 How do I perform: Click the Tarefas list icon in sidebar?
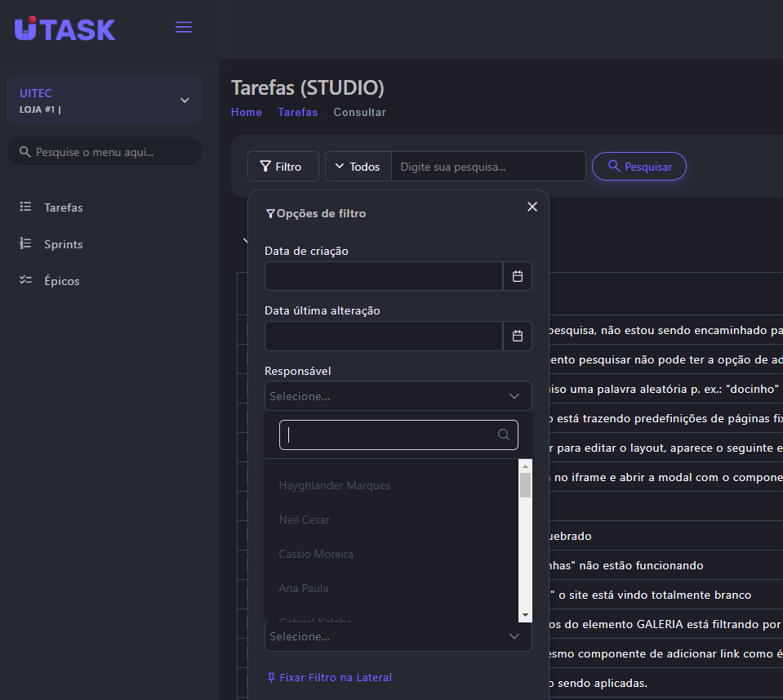[25, 207]
